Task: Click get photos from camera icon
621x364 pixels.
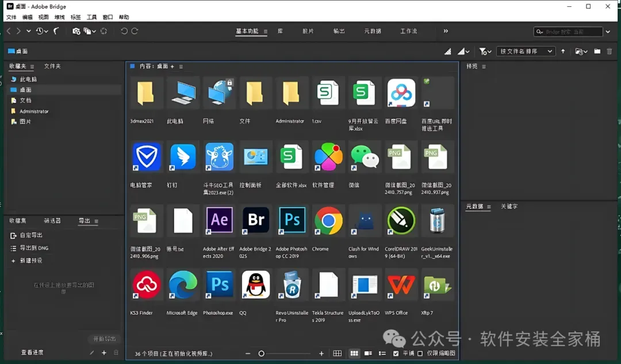Action: [76, 31]
